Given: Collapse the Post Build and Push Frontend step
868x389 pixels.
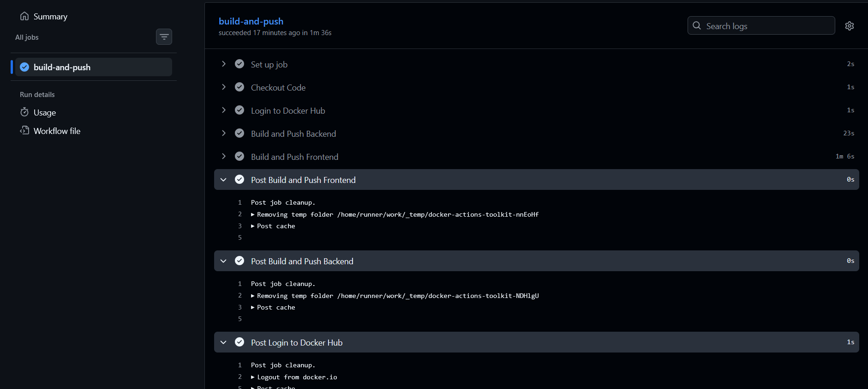Looking at the screenshot, I should click(224, 179).
